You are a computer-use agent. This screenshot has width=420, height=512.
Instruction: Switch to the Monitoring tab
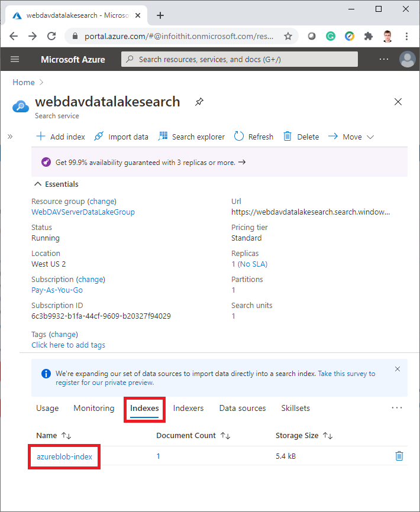(94, 408)
